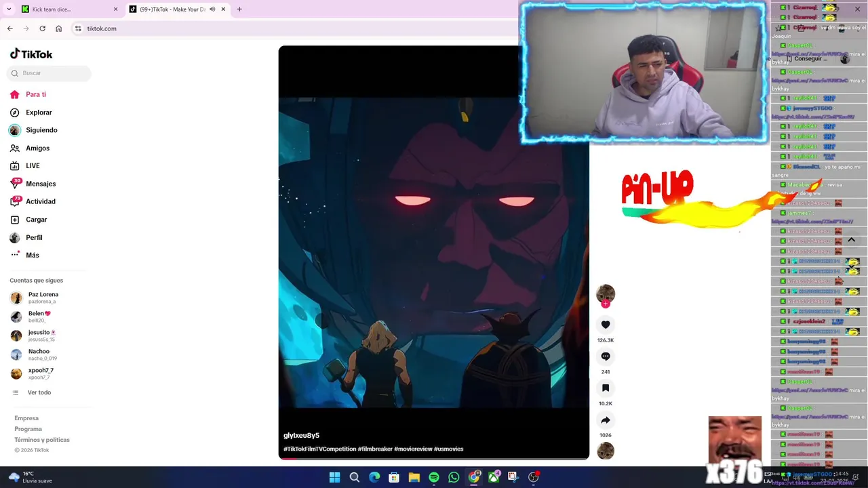Mute the TikTok tab audio icon

point(212,9)
